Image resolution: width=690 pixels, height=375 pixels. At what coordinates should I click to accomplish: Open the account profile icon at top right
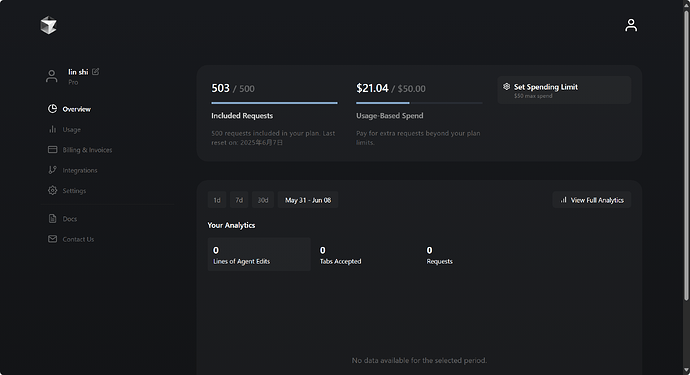point(631,25)
